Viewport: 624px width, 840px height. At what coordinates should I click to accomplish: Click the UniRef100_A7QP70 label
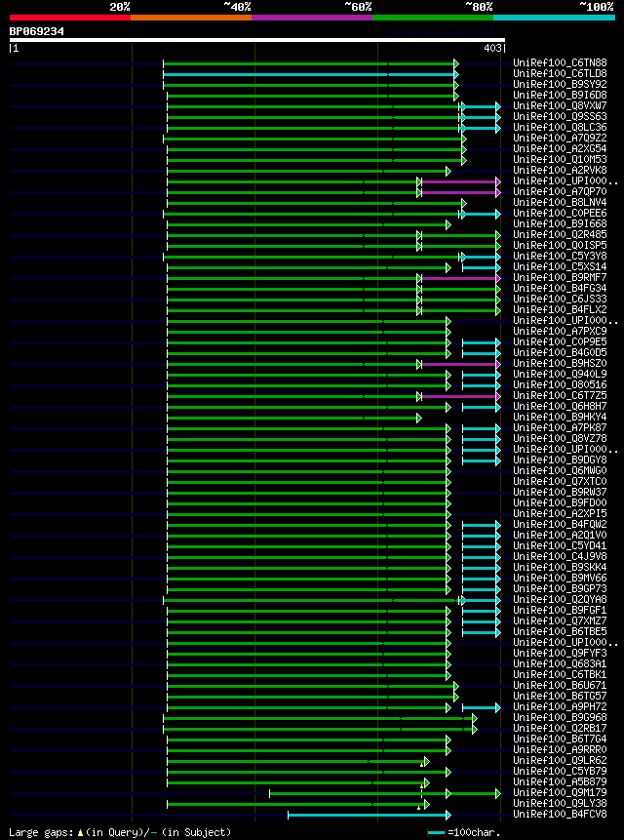pyautogui.click(x=560, y=191)
